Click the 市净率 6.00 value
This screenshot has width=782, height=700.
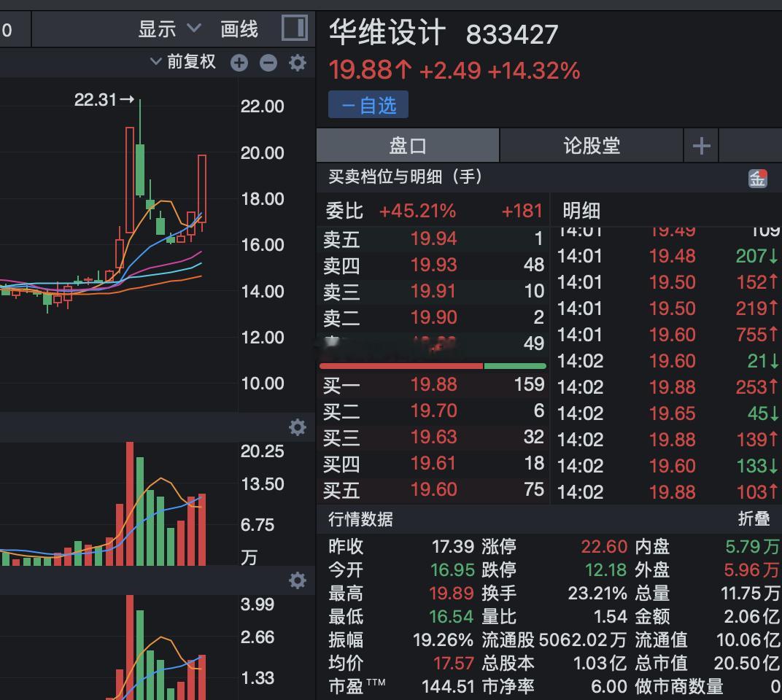click(608, 687)
